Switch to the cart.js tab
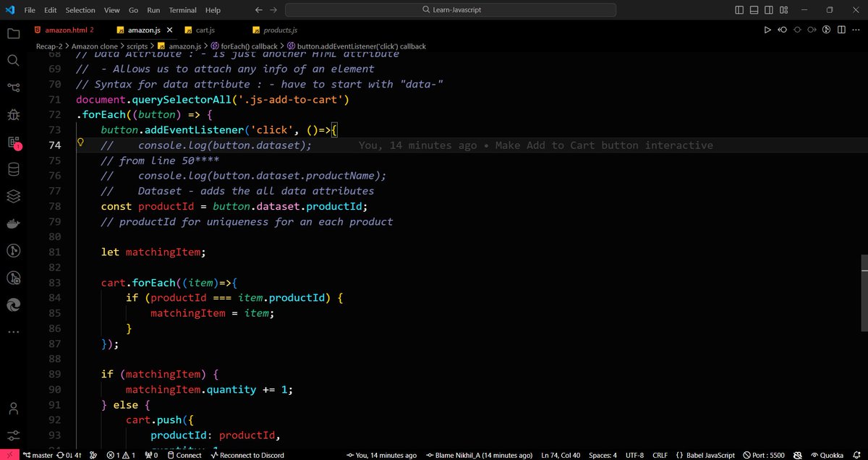Screen dimensions: 868x460 (205, 30)
